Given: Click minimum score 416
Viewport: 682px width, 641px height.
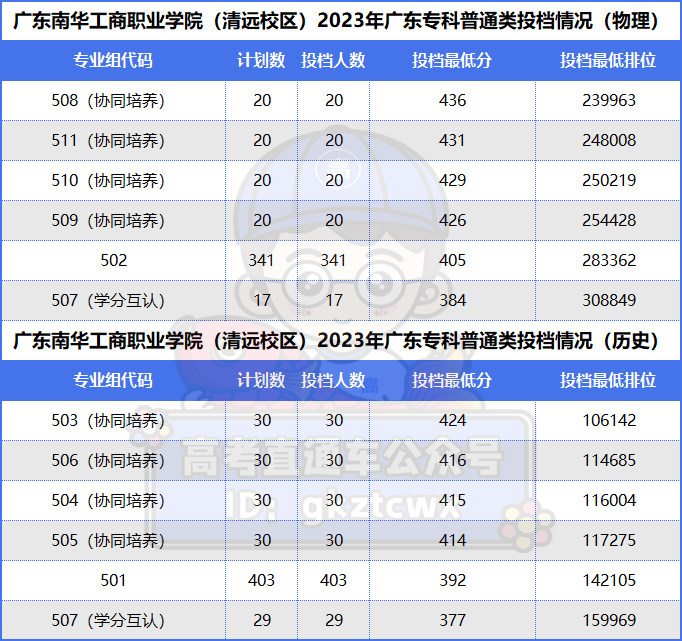Looking at the screenshot, I should [x=452, y=461].
